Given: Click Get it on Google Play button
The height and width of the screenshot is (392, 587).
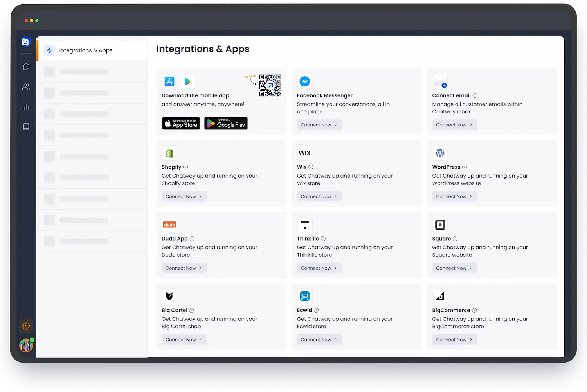Looking at the screenshot, I should tap(226, 124).
